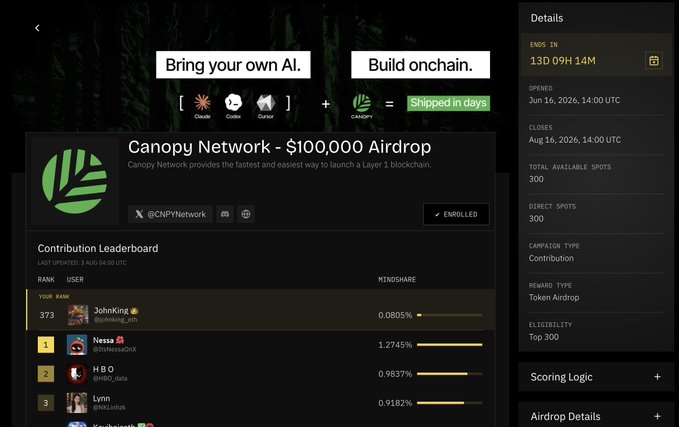Go back with the left chevron arrow

pyautogui.click(x=37, y=28)
